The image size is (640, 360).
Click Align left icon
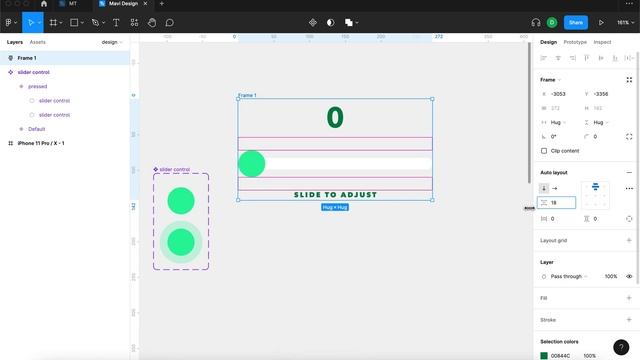coord(544,58)
